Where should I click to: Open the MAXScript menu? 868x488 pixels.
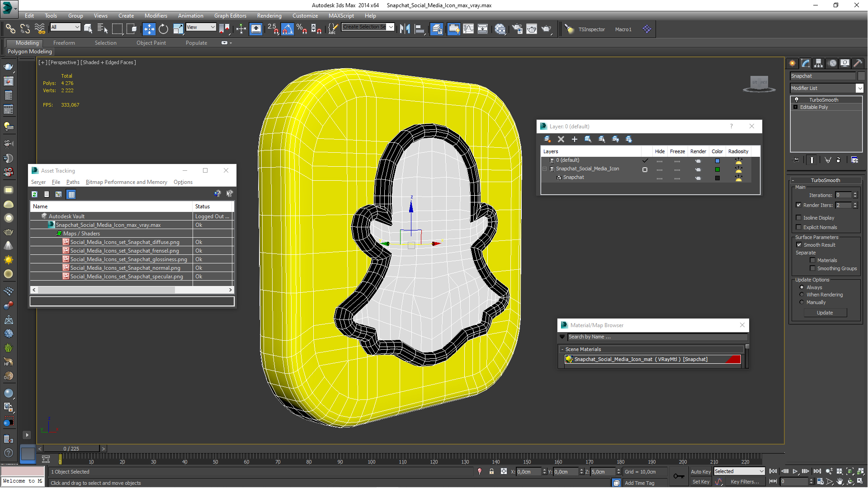click(x=341, y=15)
